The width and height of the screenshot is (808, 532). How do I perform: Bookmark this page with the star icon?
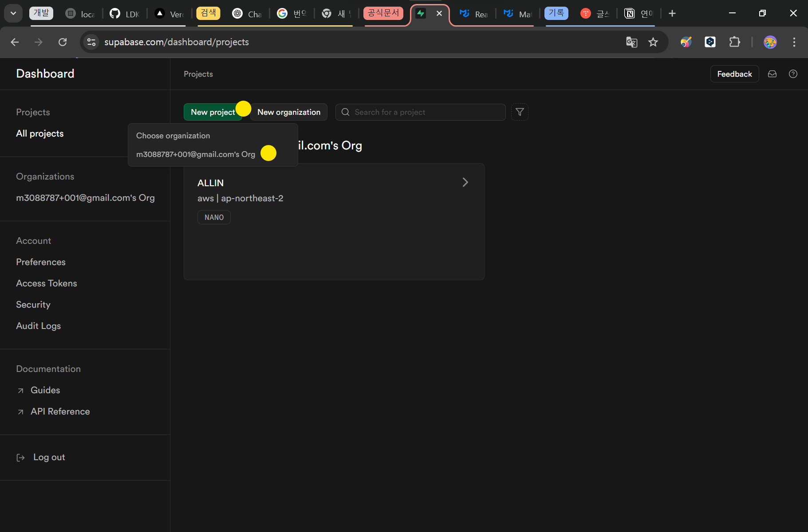pos(653,42)
